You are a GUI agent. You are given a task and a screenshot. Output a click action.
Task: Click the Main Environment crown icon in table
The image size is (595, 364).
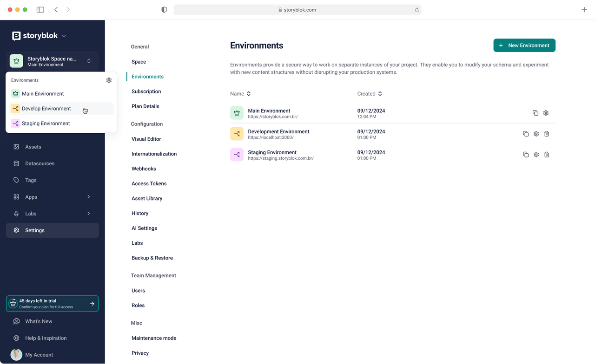[237, 113]
